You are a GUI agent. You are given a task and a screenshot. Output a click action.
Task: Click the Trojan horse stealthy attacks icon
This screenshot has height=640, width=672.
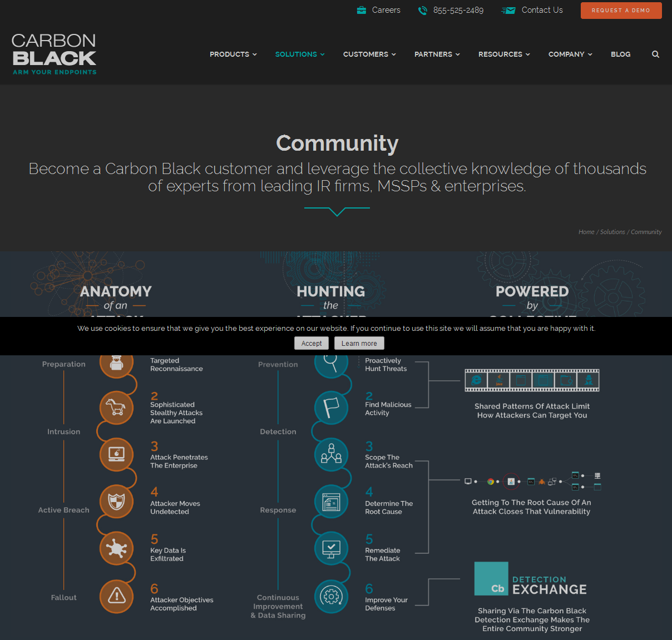[116, 407]
